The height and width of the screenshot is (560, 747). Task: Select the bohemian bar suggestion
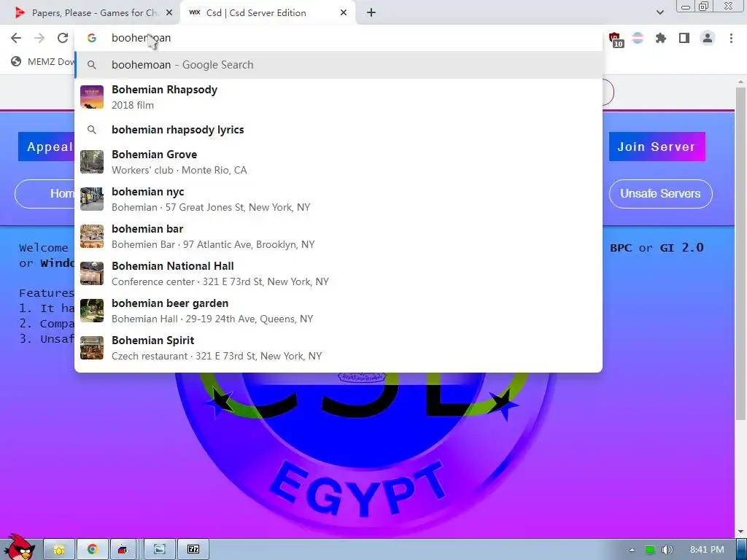tap(338, 236)
